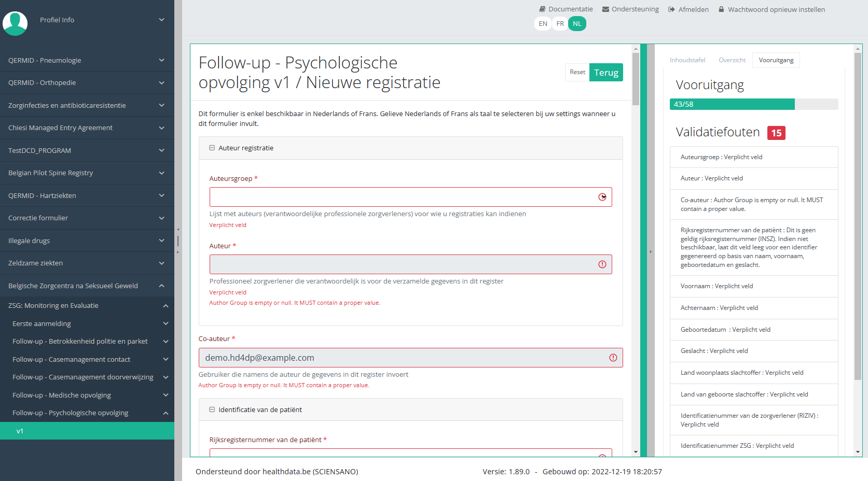
Task: Open the Auteursgroep dropdown
Action: point(602,197)
